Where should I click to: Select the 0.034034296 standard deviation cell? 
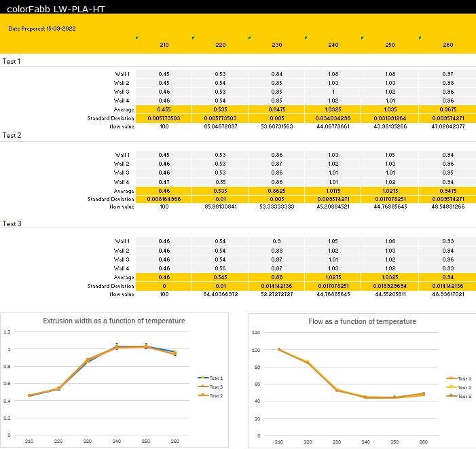click(333, 118)
